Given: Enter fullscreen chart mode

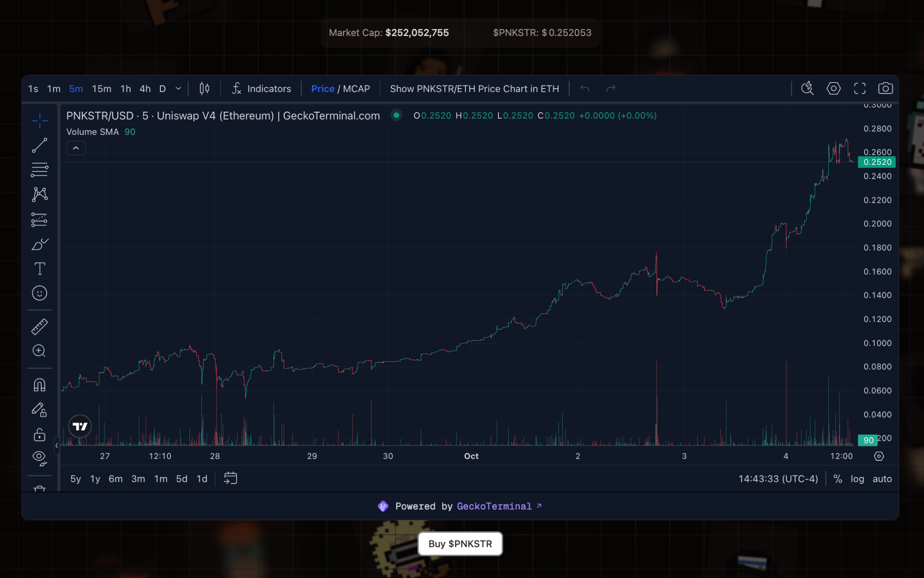Looking at the screenshot, I should [x=859, y=89].
